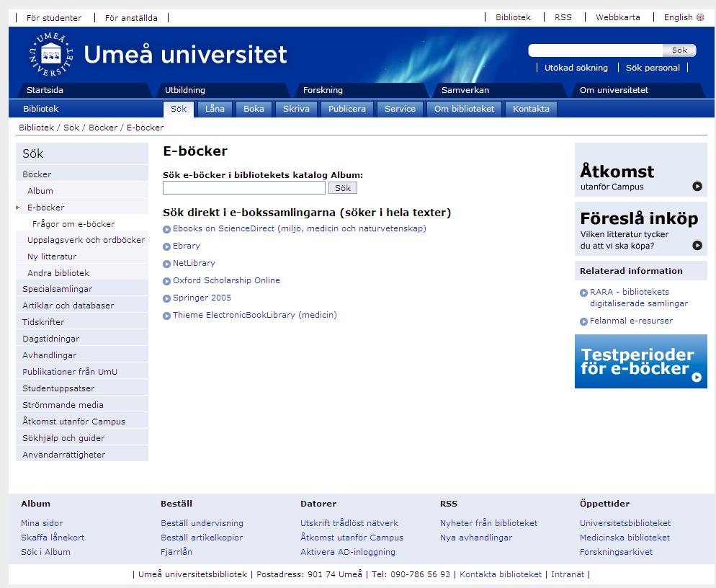Open Aktivera AD-inloggning footer link
This screenshot has height=588, width=716.
[x=348, y=552]
